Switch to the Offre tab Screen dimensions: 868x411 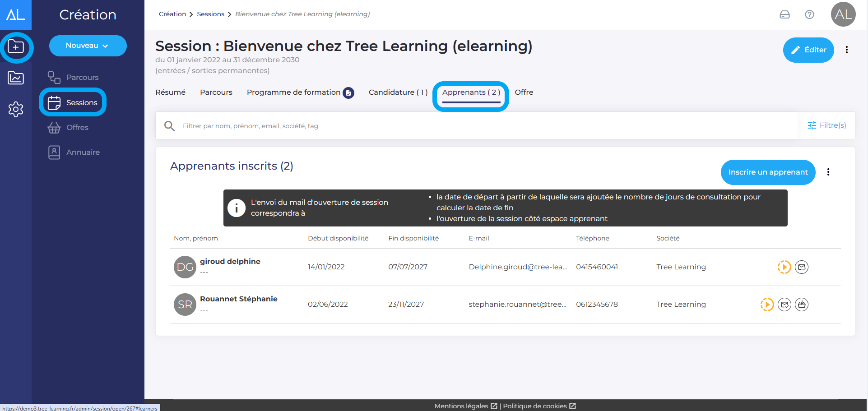524,92
